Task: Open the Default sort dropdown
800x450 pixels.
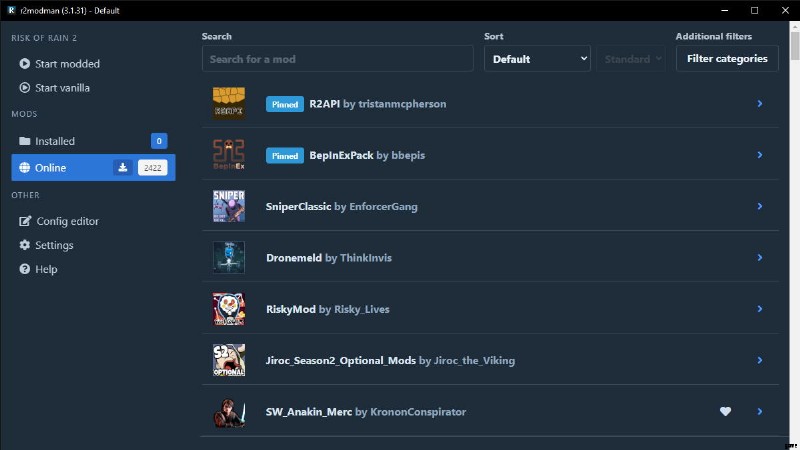Action: coord(537,59)
